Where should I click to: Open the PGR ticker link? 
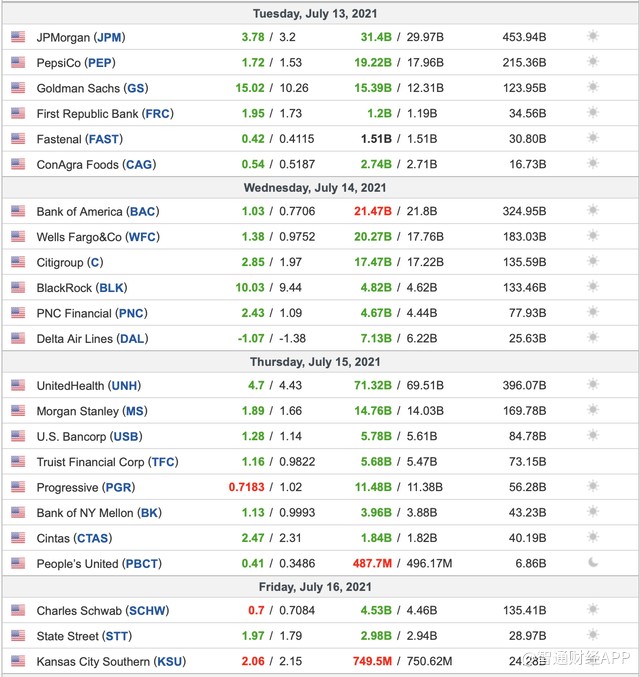point(118,488)
